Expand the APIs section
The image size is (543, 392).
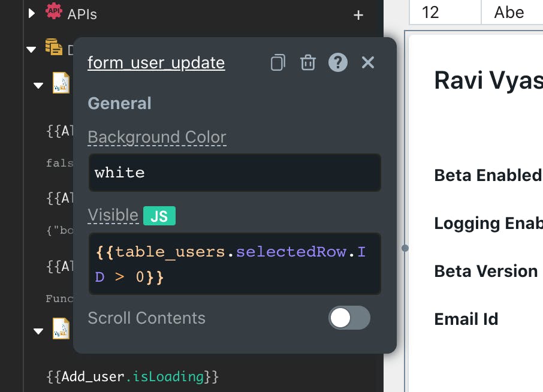32,13
